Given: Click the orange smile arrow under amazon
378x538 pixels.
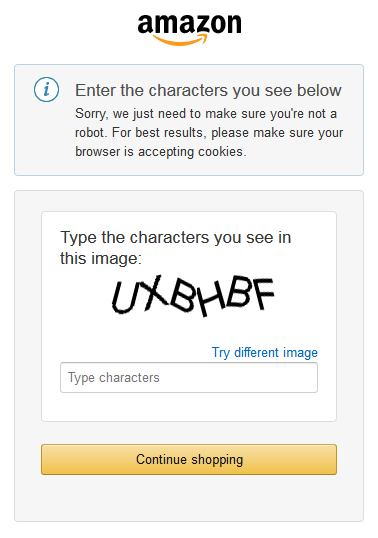Looking at the screenshot, I should point(180,40).
